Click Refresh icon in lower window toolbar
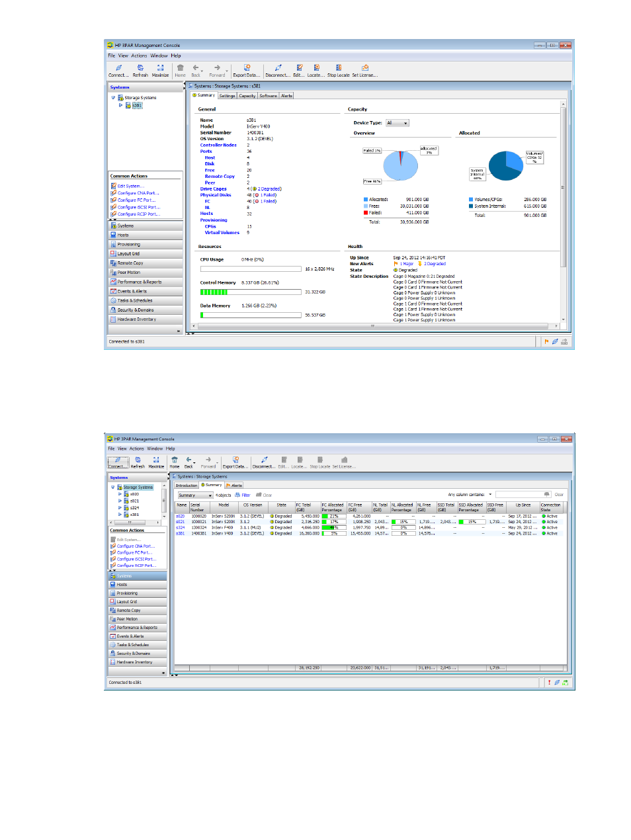Image resolution: width=631 pixels, height=840 pixels. point(138,460)
